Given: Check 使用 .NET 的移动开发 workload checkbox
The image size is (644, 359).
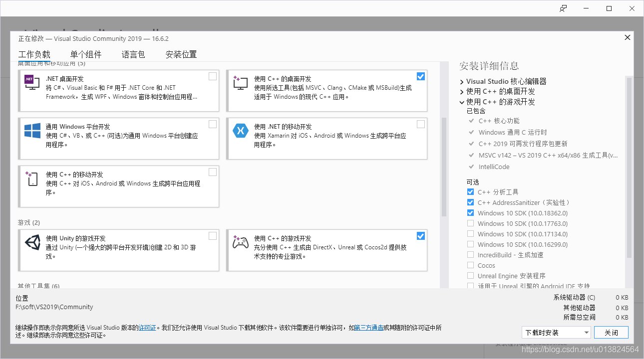Looking at the screenshot, I should coord(421,124).
